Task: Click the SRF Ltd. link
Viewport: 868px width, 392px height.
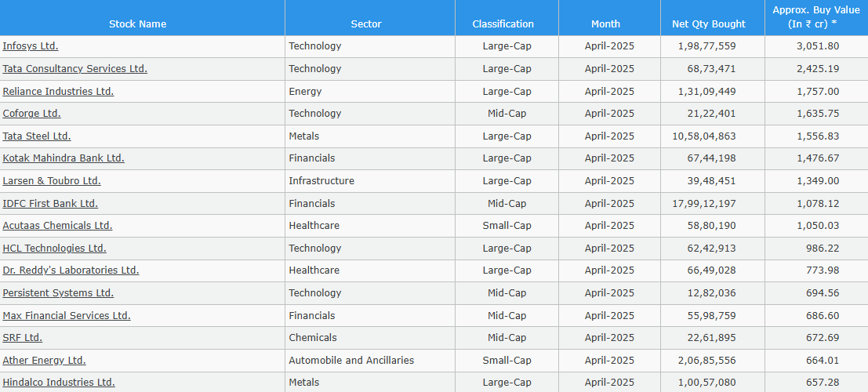Action: (23, 338)
